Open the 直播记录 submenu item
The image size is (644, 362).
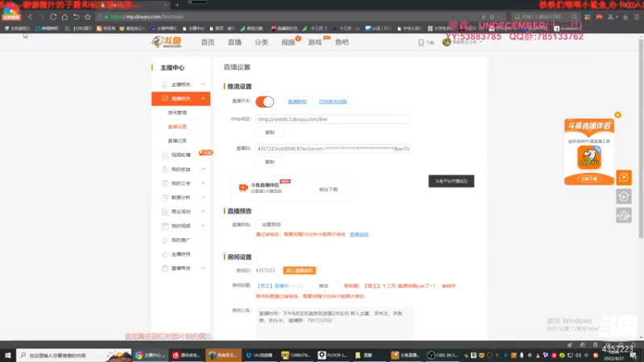(x=177, y=141)
